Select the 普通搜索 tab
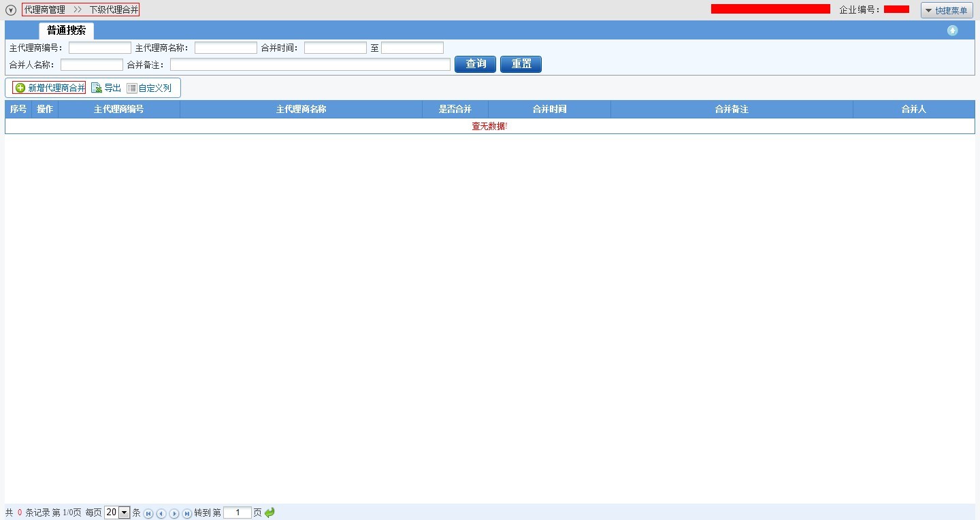980x520 pixels. click(x=66, y=31)
